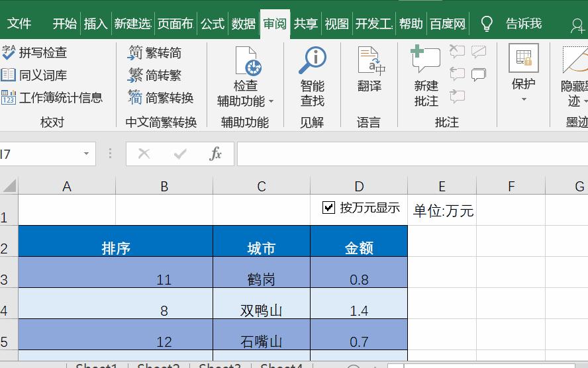Click the 检查辅助功能 accessibility checker icon
This screenshot has height=368, width=588.
pyautogui.click(x=248, y=61)
